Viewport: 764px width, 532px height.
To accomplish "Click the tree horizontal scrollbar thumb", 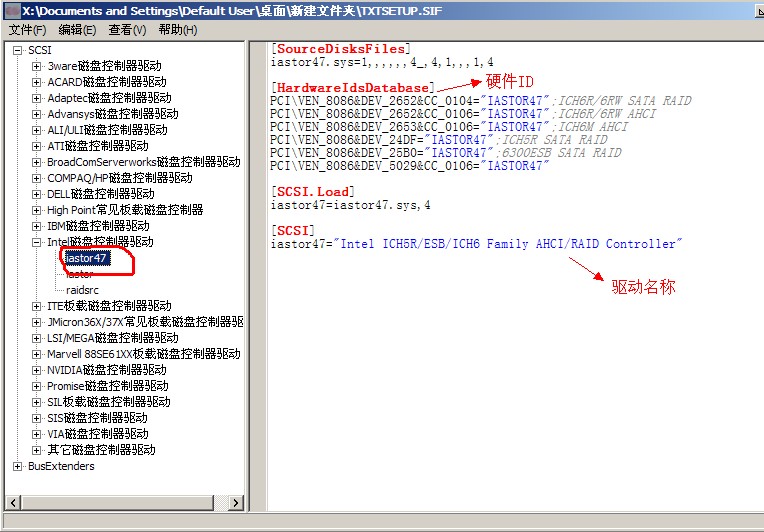I will click(117, 502).
